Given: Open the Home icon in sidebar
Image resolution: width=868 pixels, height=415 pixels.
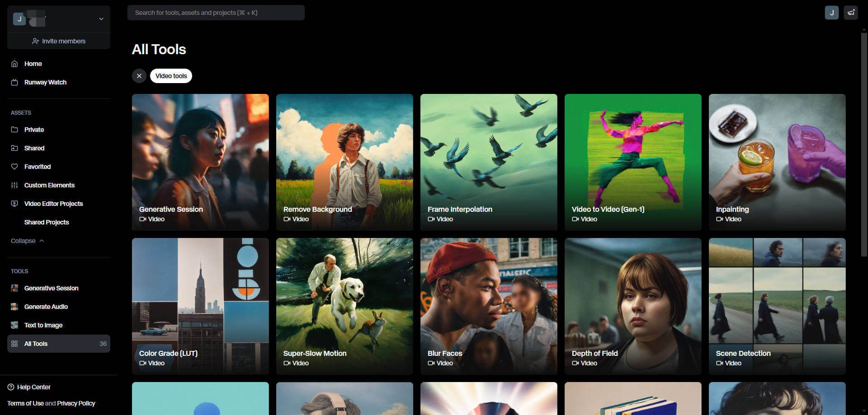Looking at the screenshot, I should click(x=14, y=64).
